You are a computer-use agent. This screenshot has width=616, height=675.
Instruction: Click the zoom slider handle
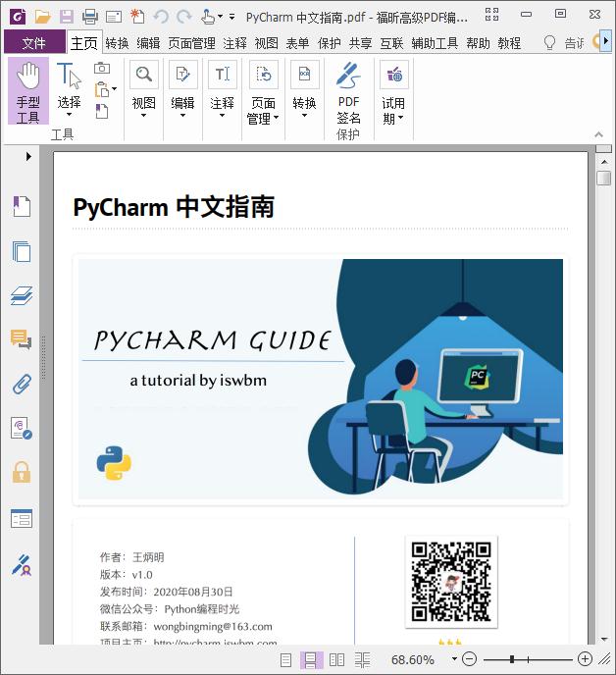[x=512, y=659]
